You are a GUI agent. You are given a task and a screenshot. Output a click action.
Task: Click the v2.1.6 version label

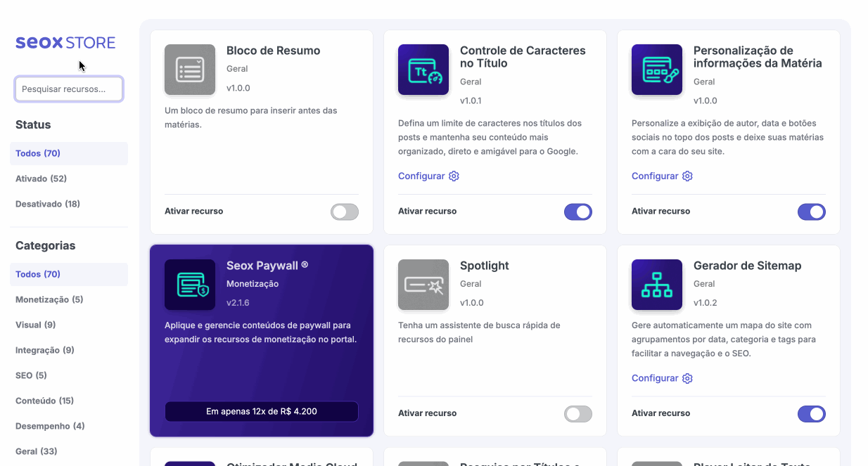(238, 303)
